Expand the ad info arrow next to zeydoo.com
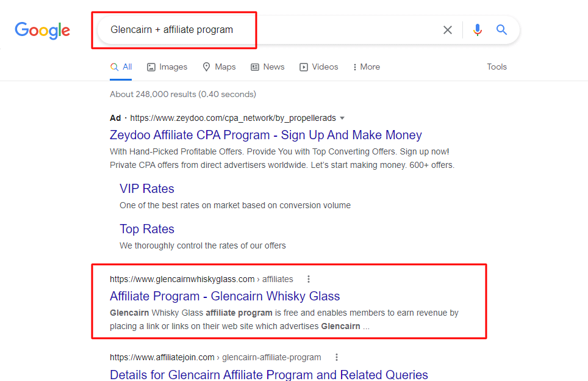The image size is (588, 381). coord(343,118)
